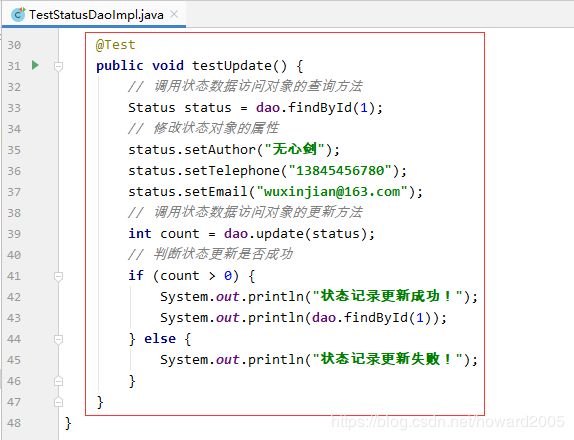
Task: Click line number 48 in the gutter
Action: [14, 423]
